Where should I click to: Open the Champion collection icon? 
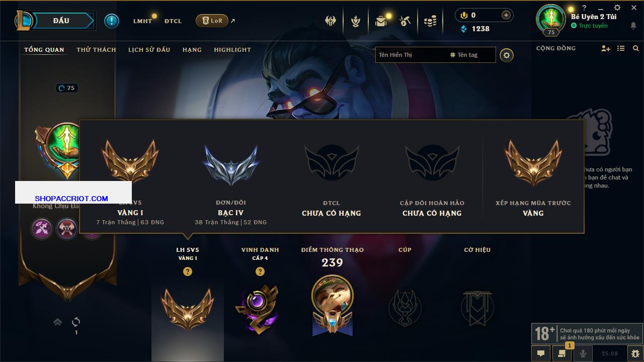click(x=356, y=21)
